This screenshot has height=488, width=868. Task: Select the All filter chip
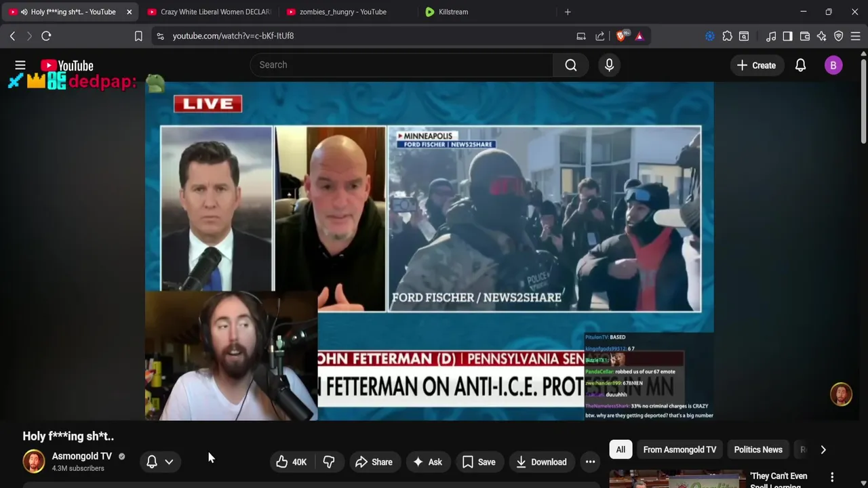pos(620,449)
